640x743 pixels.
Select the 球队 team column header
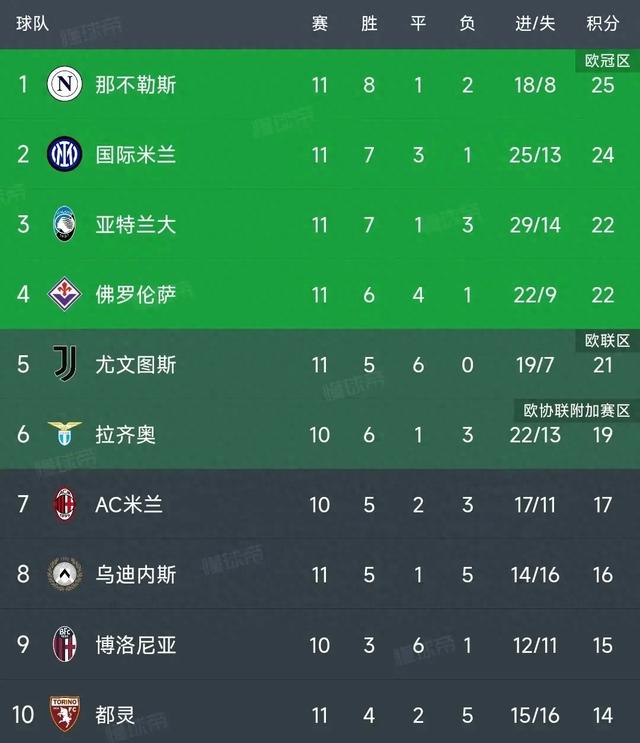pyautogui.click(x=32, y=23)
